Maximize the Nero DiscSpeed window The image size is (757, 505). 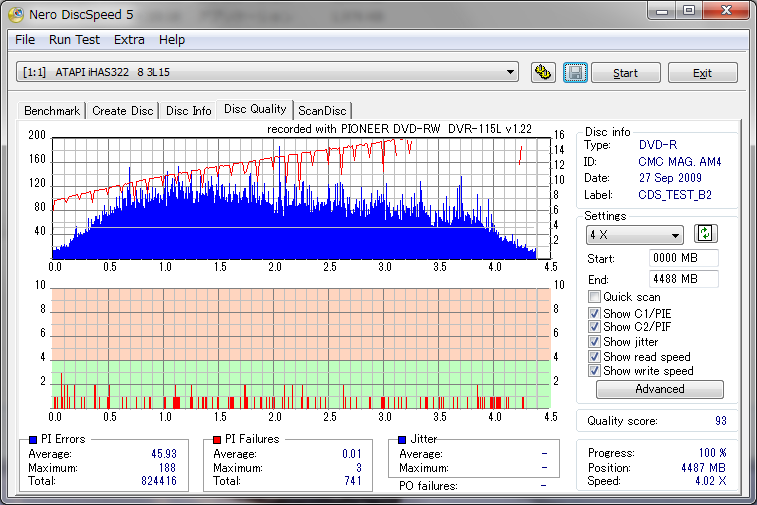(x=689, y=10)
